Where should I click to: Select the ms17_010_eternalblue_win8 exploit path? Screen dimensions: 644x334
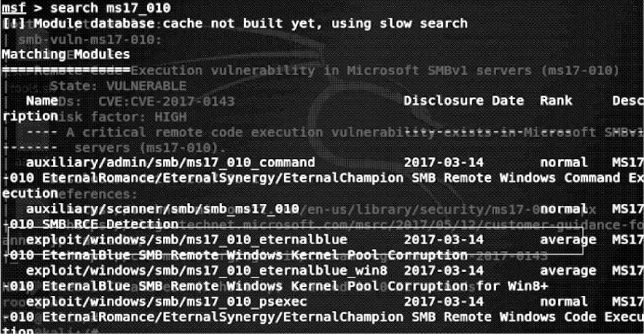tap(206, 271)
